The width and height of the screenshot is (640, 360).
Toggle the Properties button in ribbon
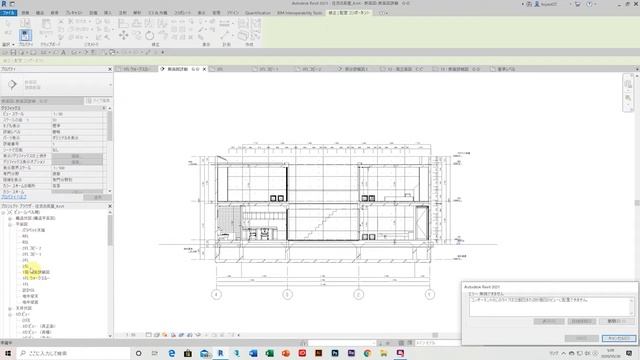(25, 35)
